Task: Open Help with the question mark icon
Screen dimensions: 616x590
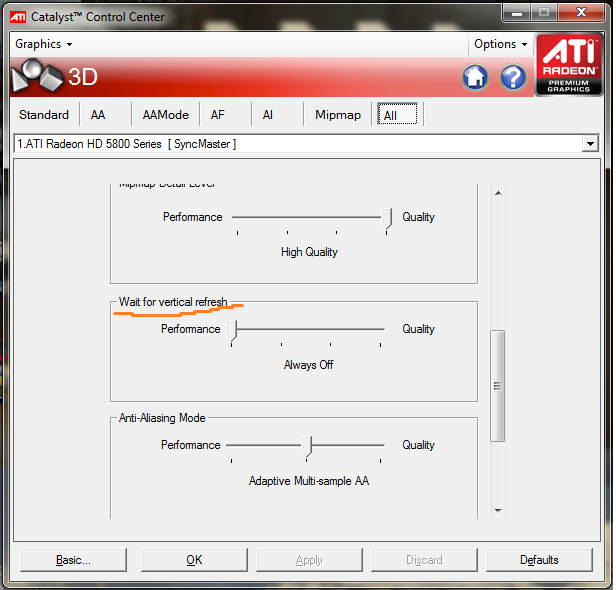Action: [x=513, y=77]
